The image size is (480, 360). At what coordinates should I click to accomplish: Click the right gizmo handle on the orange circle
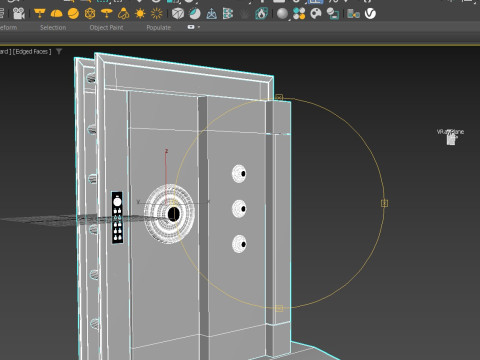tap(384, 203)
